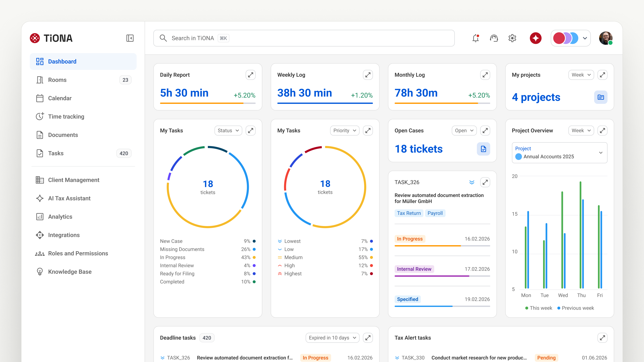Toggle the This week legend entry
This screenshot has width=644, height=362.
click(539, 308)
